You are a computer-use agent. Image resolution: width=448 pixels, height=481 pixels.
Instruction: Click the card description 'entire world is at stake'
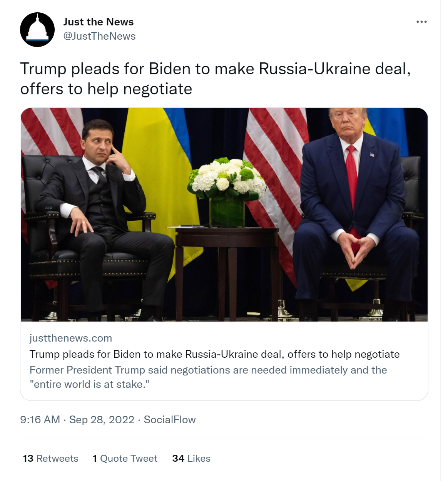pyautogui.click(x=89, y=384)
